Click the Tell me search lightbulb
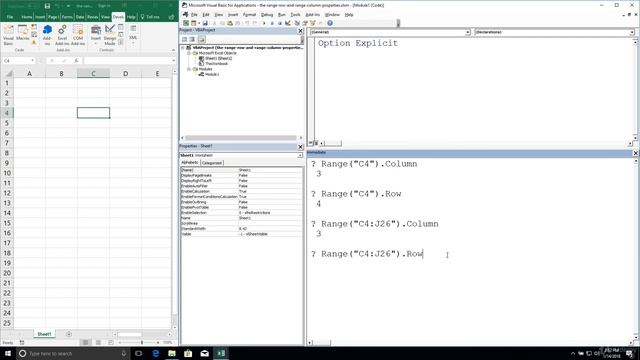Screen dimensions: 640x360 [x=142, y=17]
